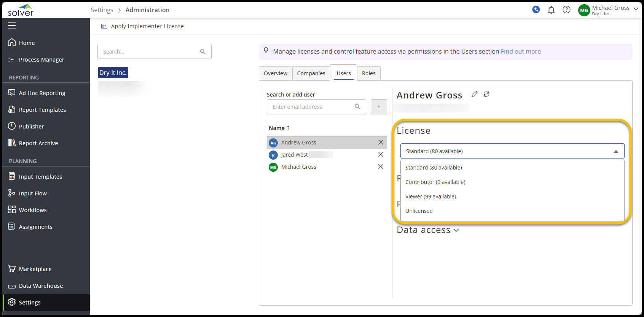Click the blue sparkle assistant icon
644x317 pixels.
pos(536,10)
